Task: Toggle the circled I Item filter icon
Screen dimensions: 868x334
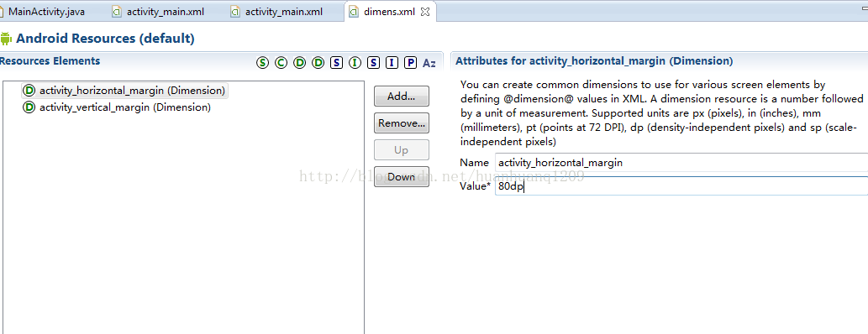Action: pos(355,63)
